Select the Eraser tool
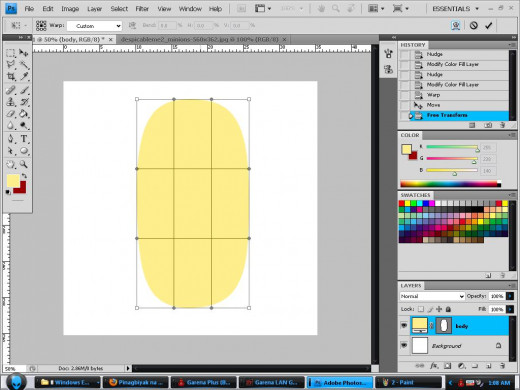Screen dimensions: 520x390 (11, 114)
